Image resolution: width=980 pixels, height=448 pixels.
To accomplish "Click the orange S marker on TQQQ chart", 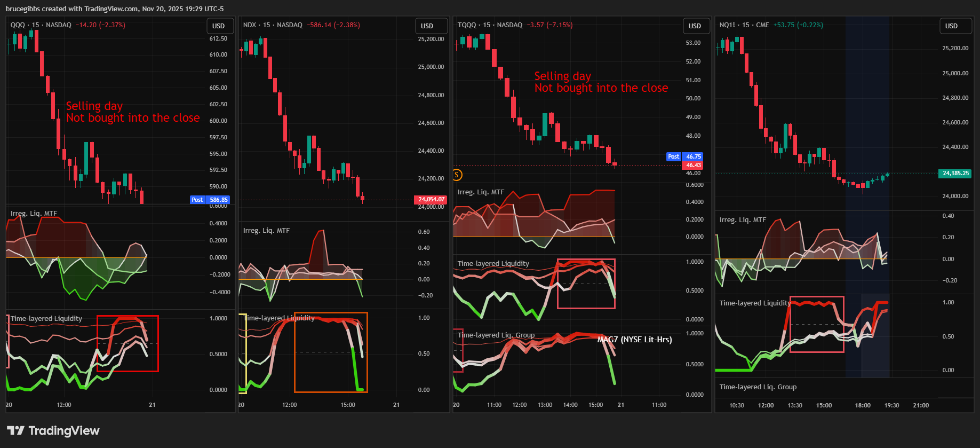I will (457, 175).
